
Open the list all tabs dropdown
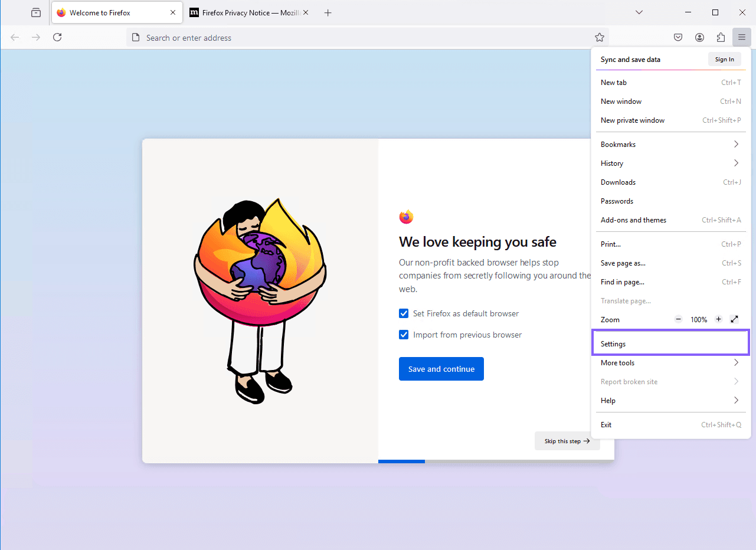[x=639, y=12]
